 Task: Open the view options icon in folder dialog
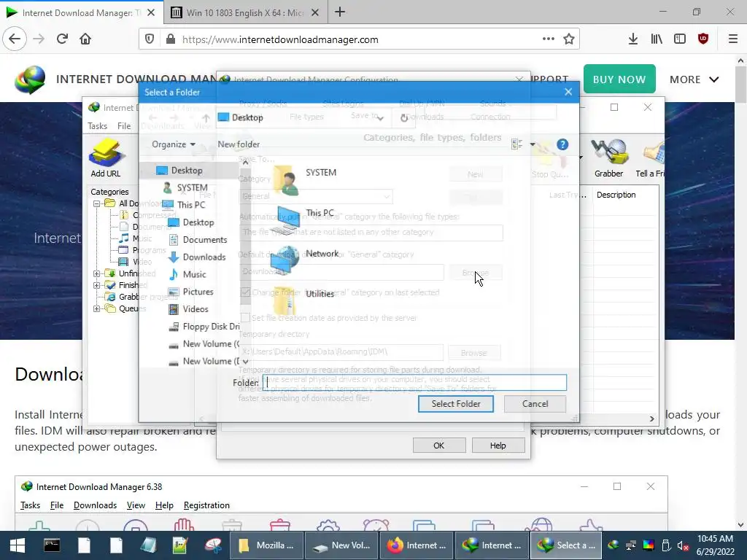click(x=517, y=144)
